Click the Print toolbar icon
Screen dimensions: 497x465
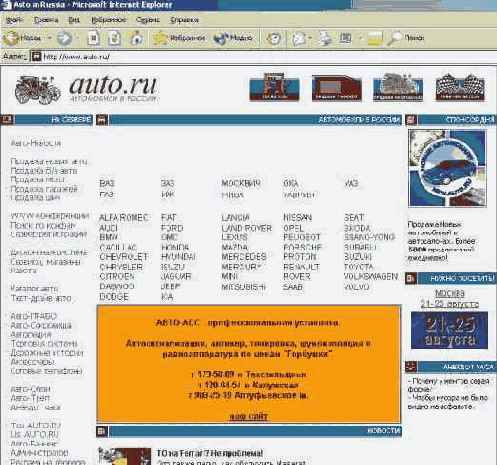325,38
